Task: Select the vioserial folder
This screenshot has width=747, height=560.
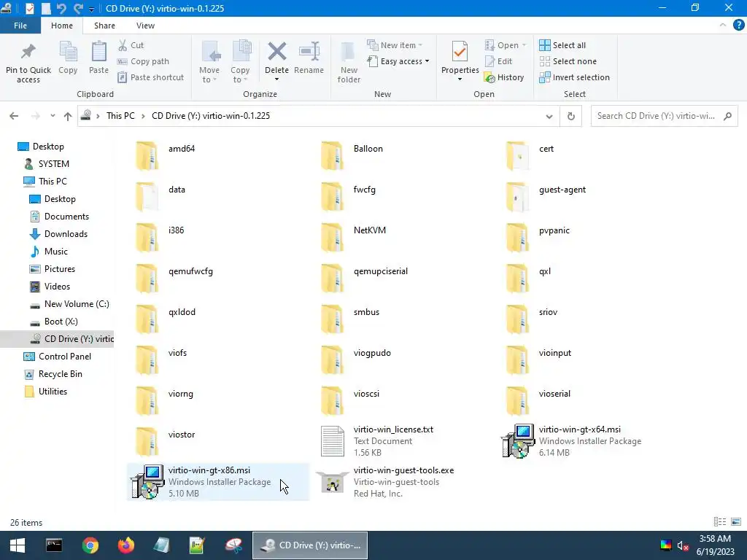Action: [538, 400]
